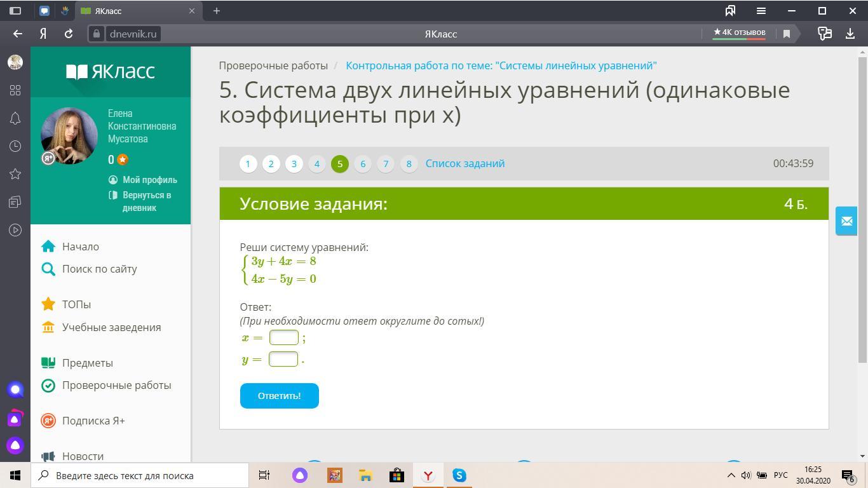Open the ЯКласс logo home link
This screenshot has height=488, width=868.
coord(111,71)
